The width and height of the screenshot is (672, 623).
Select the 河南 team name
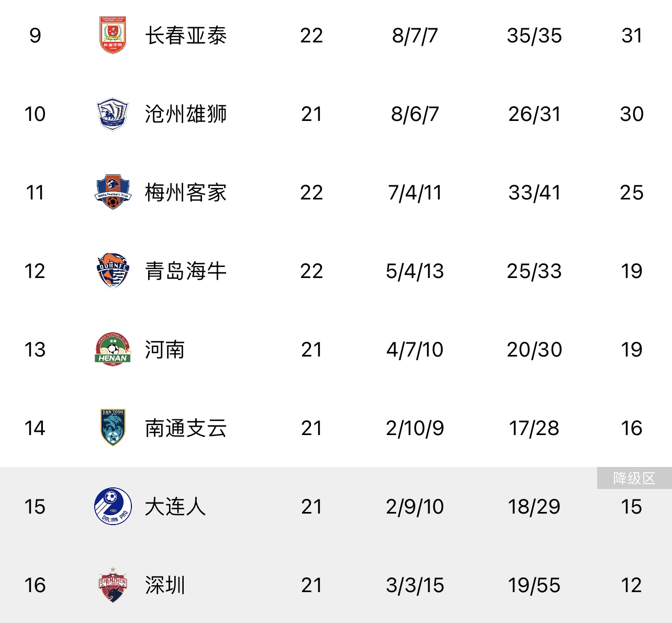[165, 350]
